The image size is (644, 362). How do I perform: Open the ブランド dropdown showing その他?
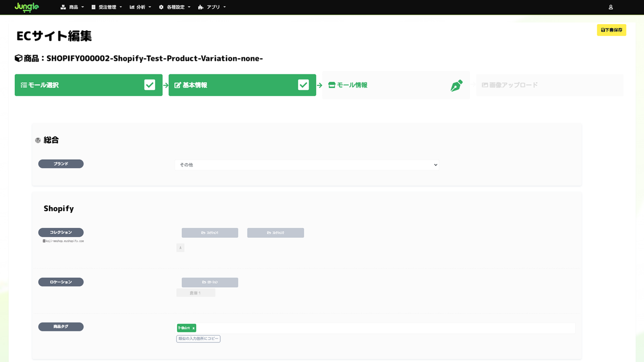307,165
